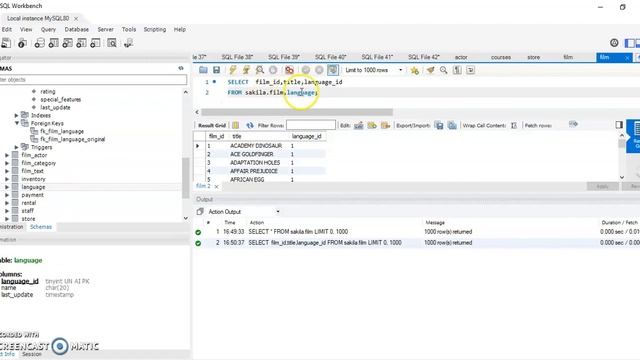Viewport: 640px width, 360px height.
Task: Click the settings gear icon top right
Action: click(x=614, y=43)
